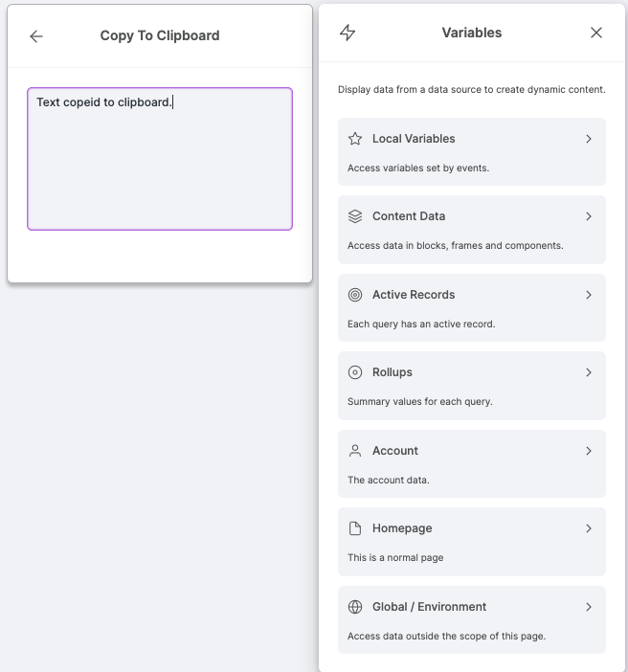Click the lightning bolt Variables icon
Viewport: 628px width, 672px height.
coord(348,33)
